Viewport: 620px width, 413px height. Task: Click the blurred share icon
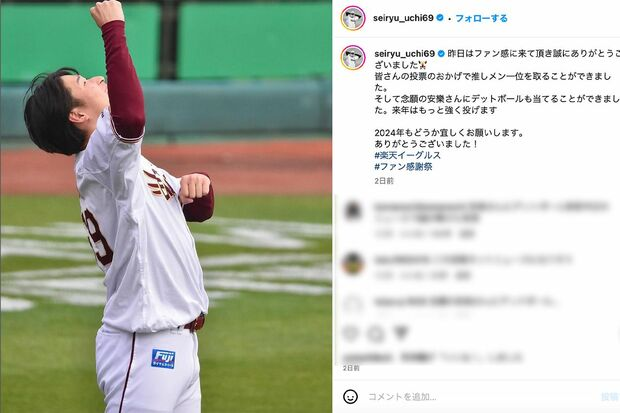[x=401, y=333]
